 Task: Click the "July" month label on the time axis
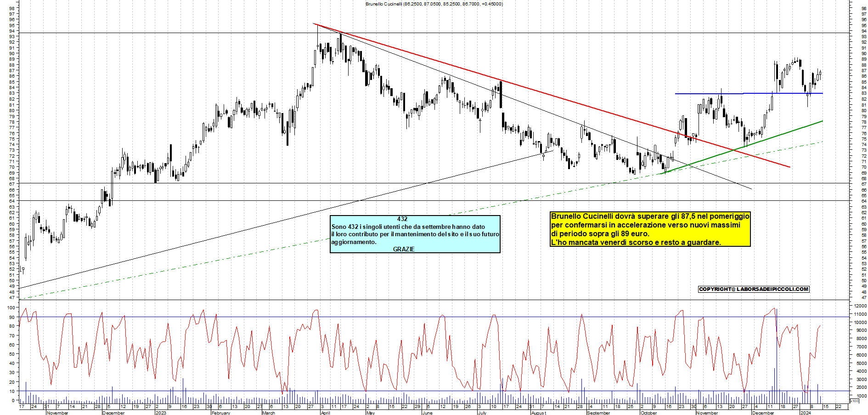[x=482, y=413]
